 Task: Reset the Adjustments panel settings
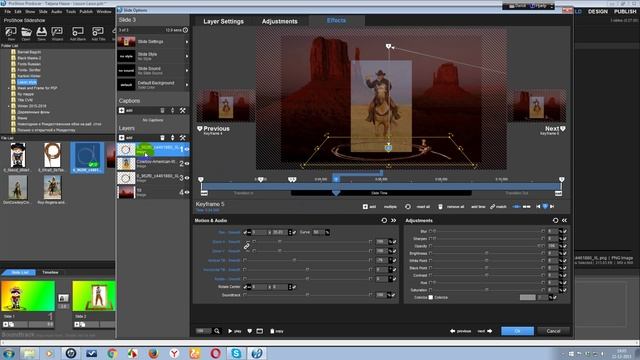pyautogui.click(x=556, y=220)
